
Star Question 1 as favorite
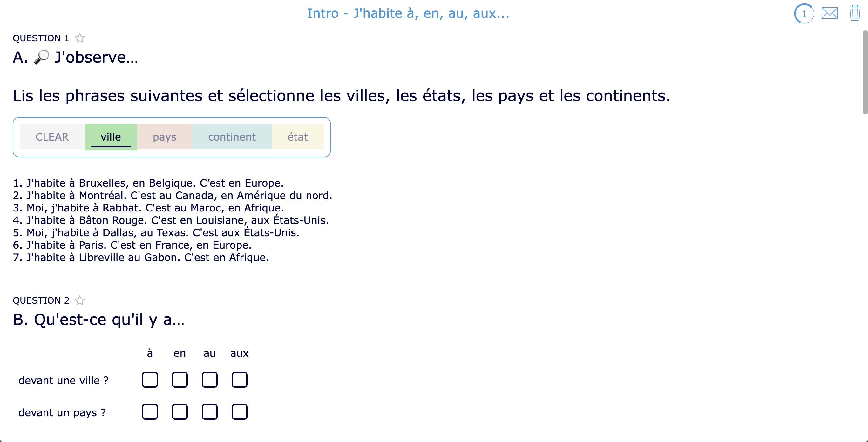[x=80, y=38]
